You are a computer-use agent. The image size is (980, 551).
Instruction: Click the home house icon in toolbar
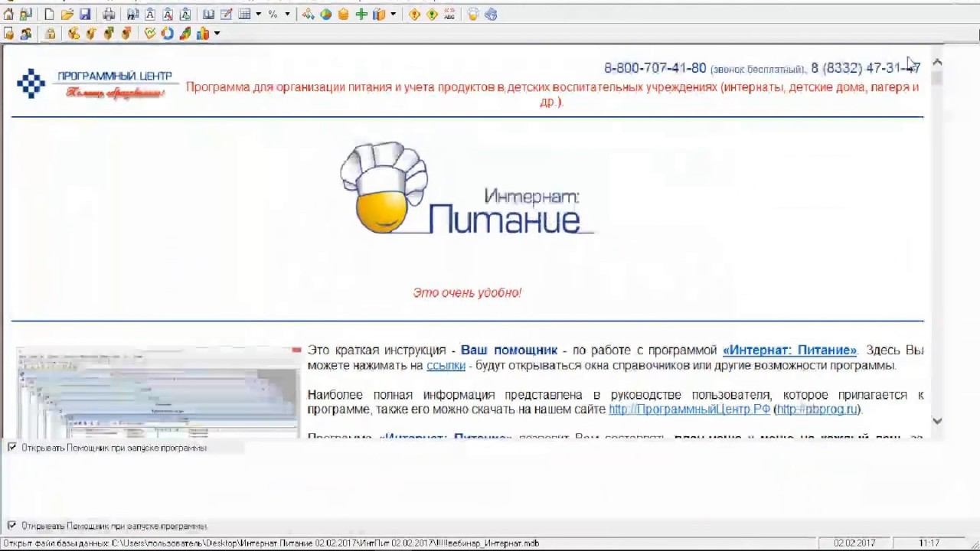8,15
